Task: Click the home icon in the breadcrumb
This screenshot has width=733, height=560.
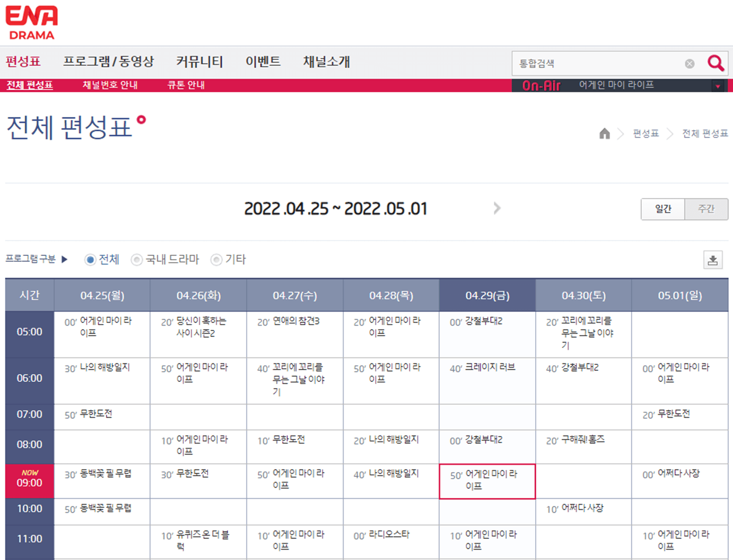Action: [605, 133]
